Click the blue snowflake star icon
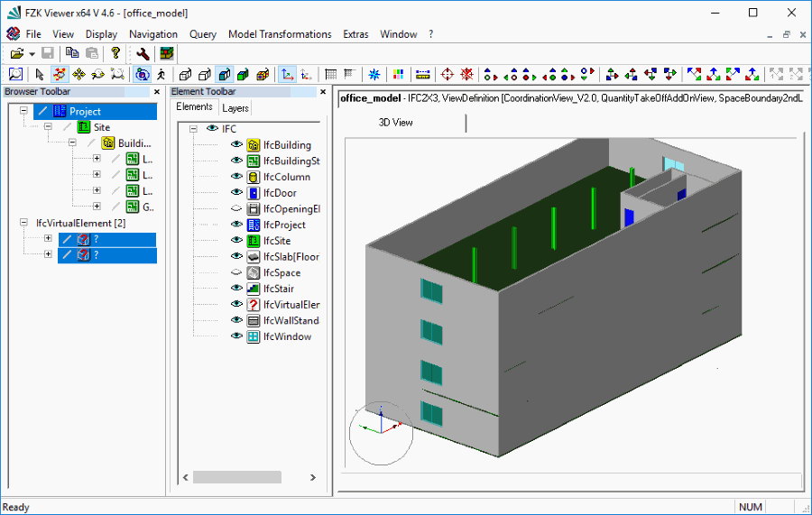 coord(374,75)
